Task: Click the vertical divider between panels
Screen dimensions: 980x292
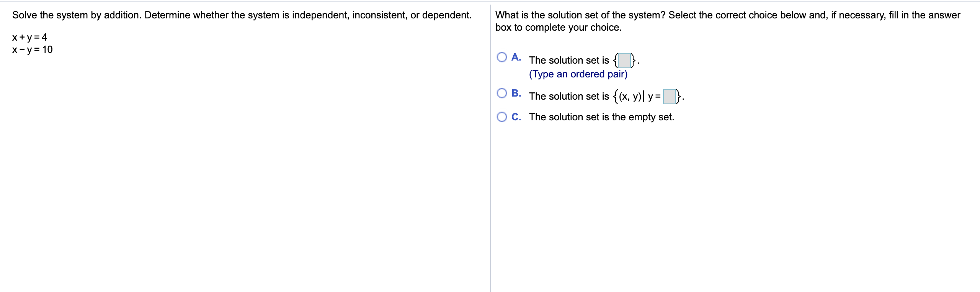Action: (x=491, y=146)
